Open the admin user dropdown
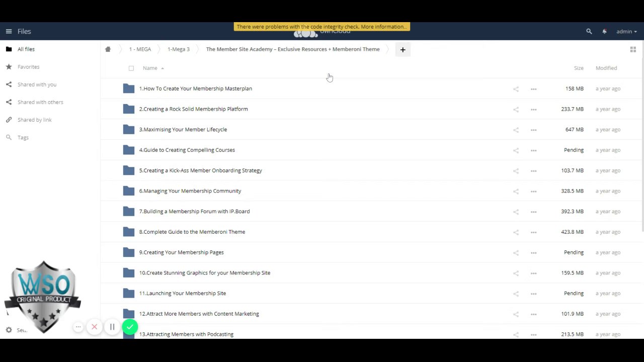The height and width of the screenshot is (362, 644). 626,31
